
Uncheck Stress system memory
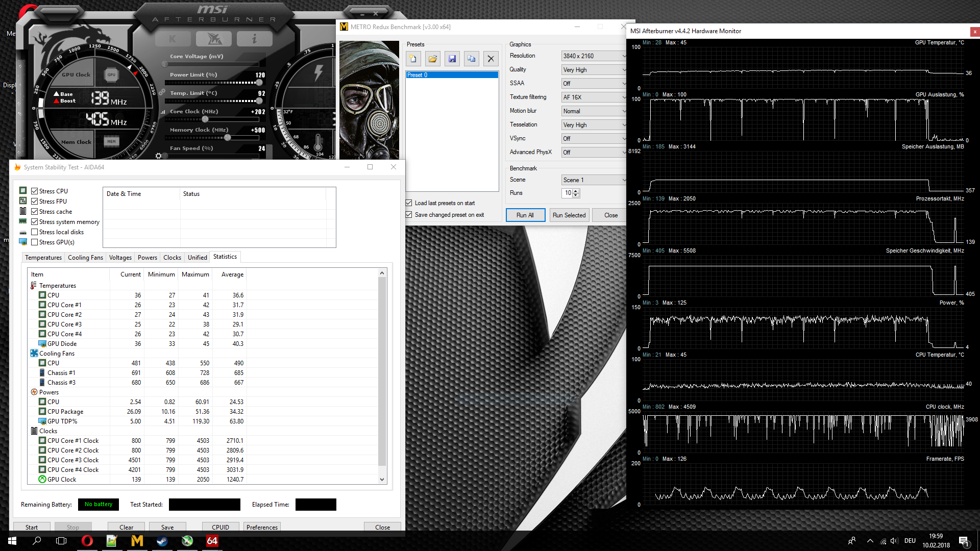tap(35, 222)
